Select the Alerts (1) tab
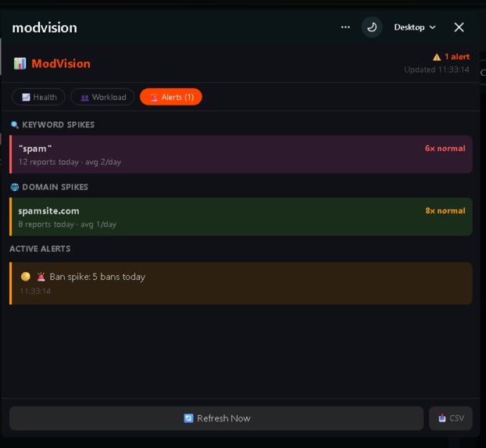486x448 pixels. coord(171,97)
